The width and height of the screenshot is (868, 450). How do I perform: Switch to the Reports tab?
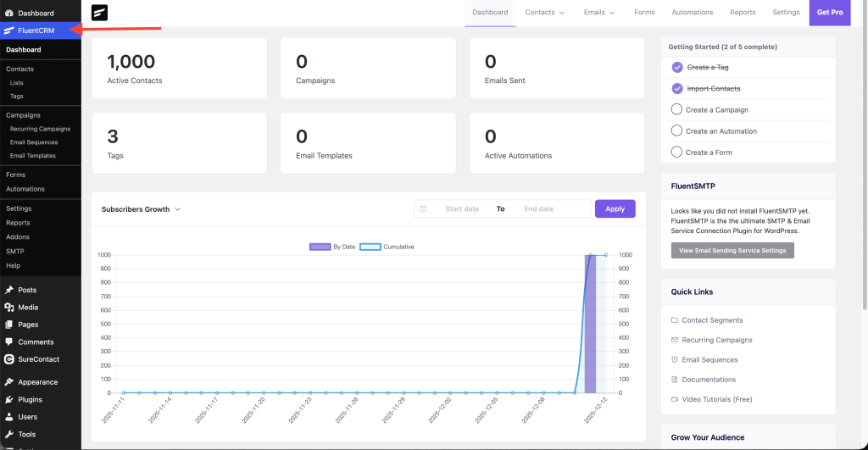pyautogui.click(x=743, y=13)
